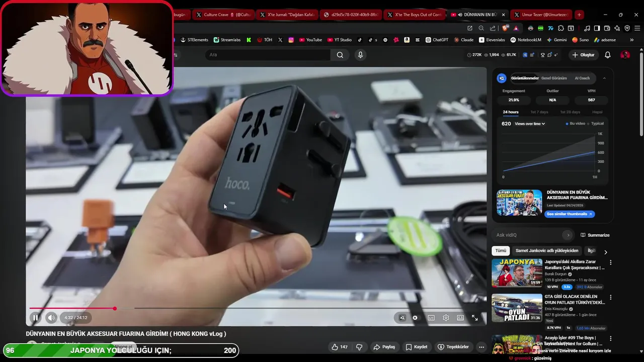Open vidIQ icon in player controls

pos(402,318)
